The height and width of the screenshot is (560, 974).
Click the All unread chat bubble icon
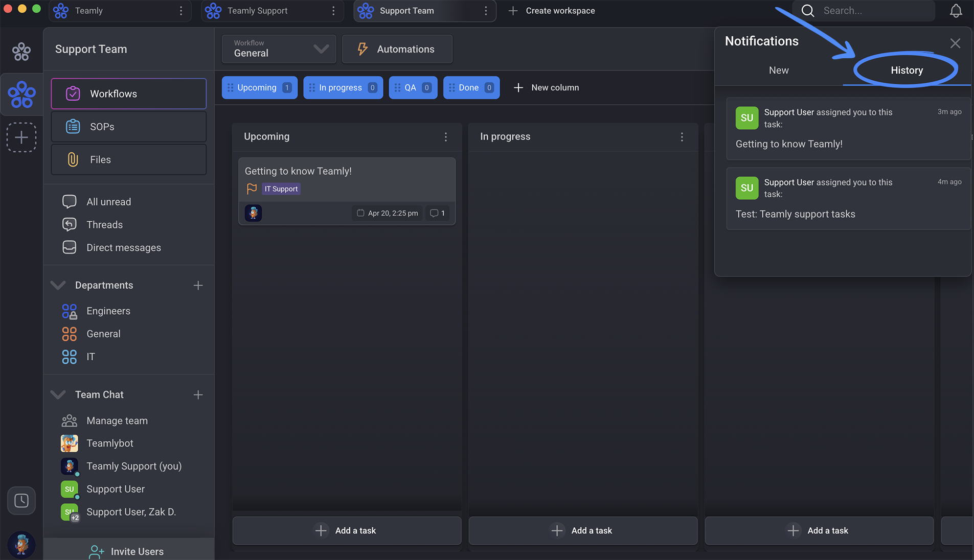coord(69,202)
